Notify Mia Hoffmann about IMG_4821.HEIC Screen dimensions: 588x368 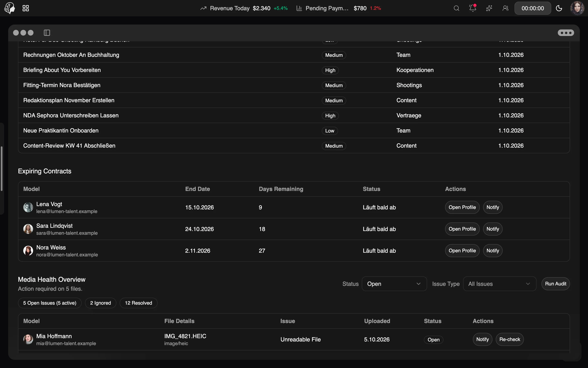click(x=482, y=339)
